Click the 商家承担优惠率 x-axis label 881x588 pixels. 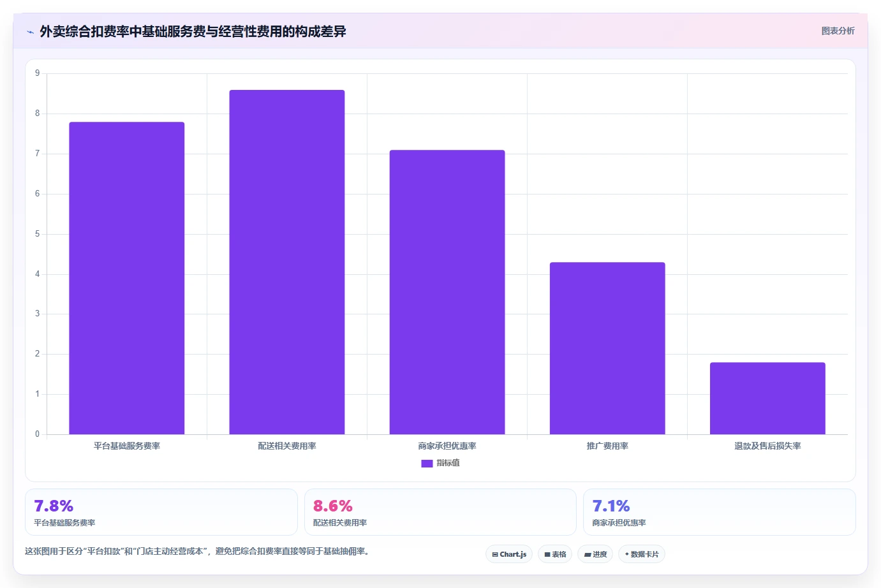[x=447, y=446]
